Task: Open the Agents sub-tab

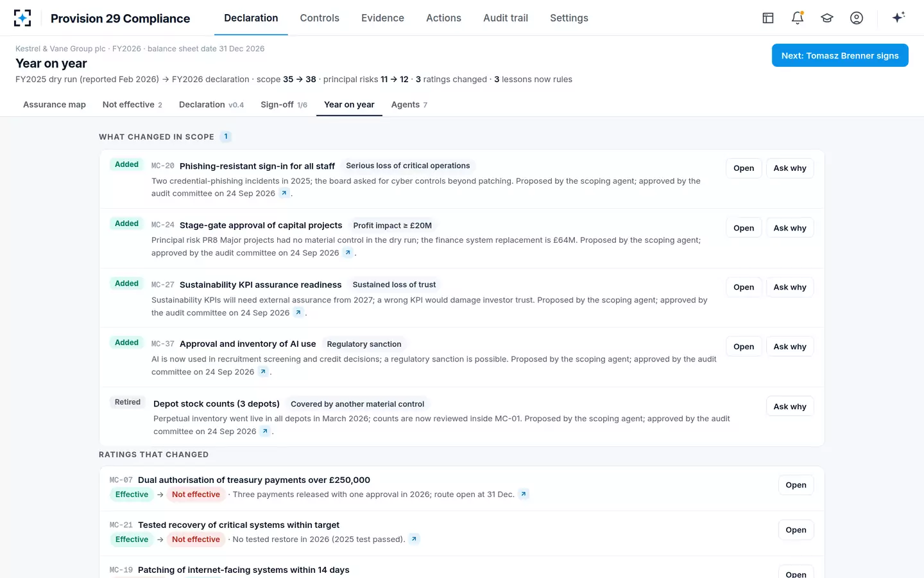Action: coord(409,105)
